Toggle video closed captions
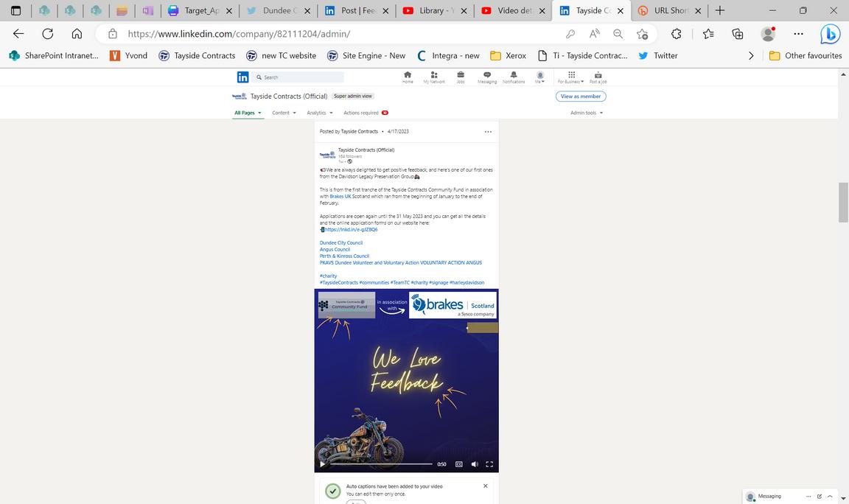 (458, 464)
